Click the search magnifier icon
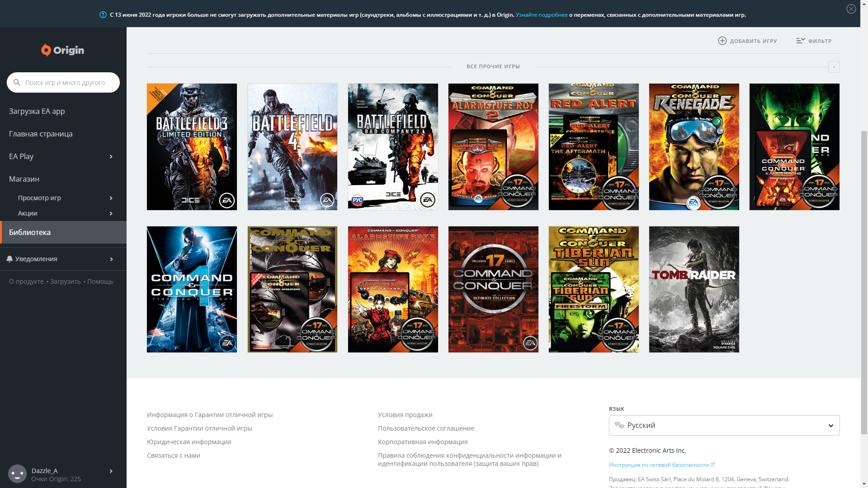This screenshot has height=488, width=868. coord(17,82)
